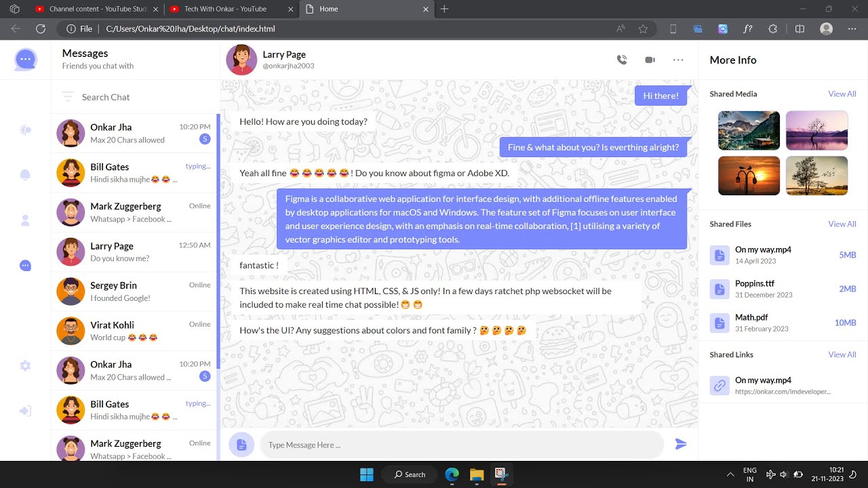Open the tree with birds thumbnail
Viewport: 868px width, 488px height.
pos(816,176)
